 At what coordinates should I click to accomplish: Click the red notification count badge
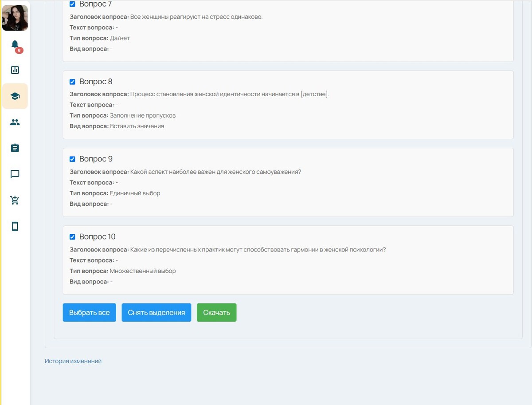click(19, 51)
